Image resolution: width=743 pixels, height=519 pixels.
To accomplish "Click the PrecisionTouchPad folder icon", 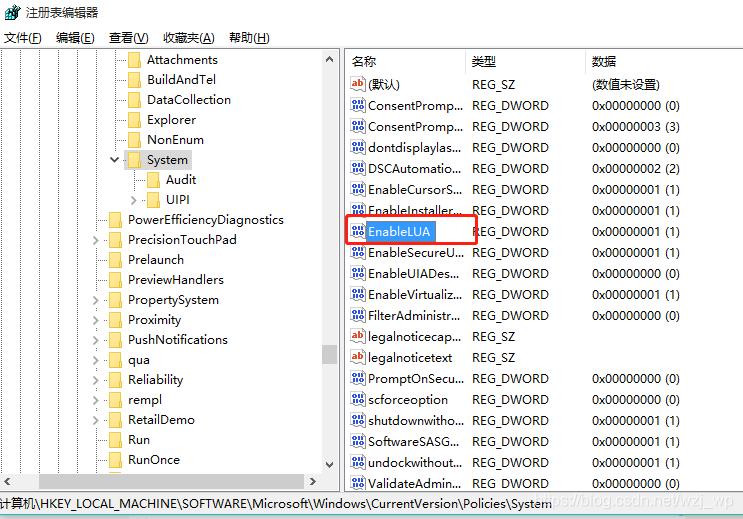I will pyautogui.click(x=116, y=240).
